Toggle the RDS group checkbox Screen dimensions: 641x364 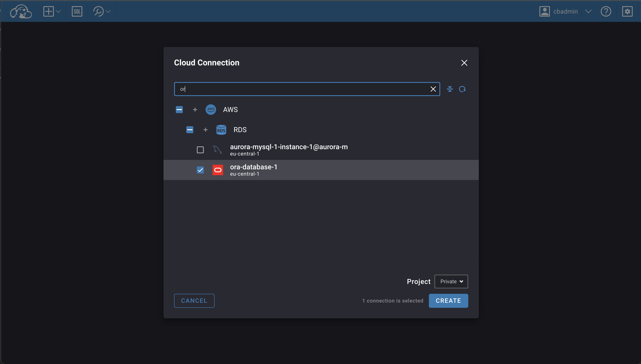[x=189, y=130]
